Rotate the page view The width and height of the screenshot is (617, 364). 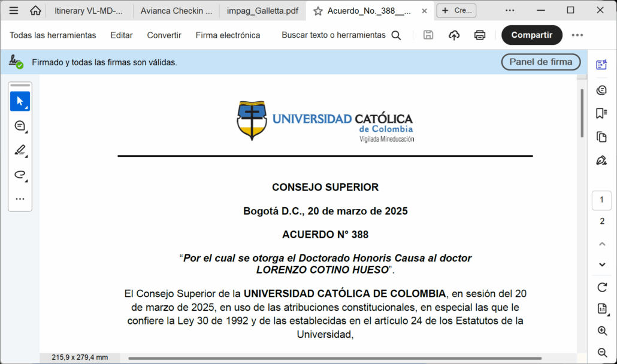point(602,287)
